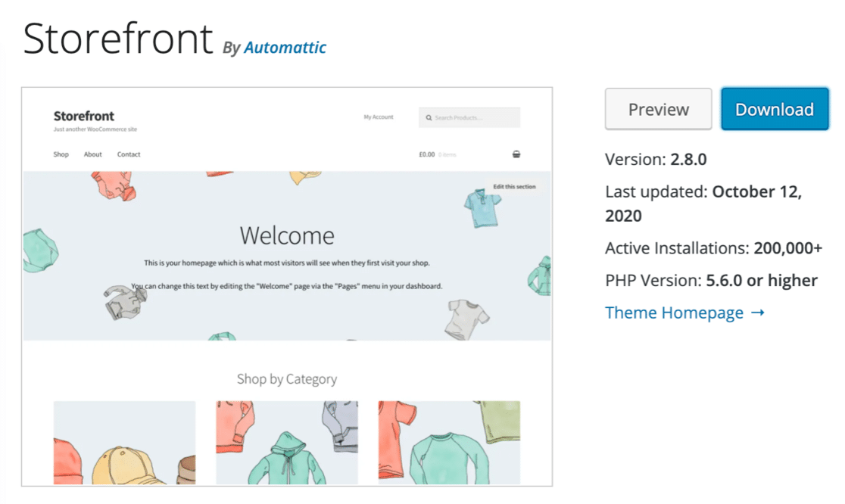
Task: Click the Last updated October 12, 2020 text
Action: [703, 204]
